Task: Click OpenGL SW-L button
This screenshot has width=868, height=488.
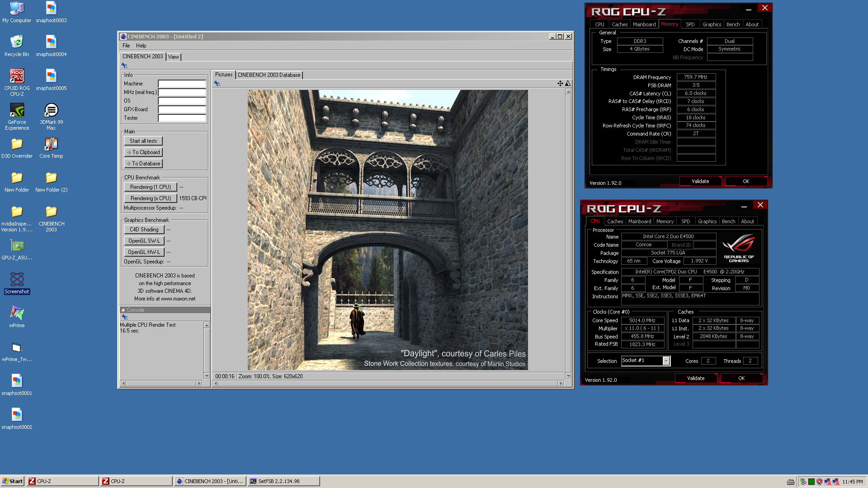Action: pos(144,241)
